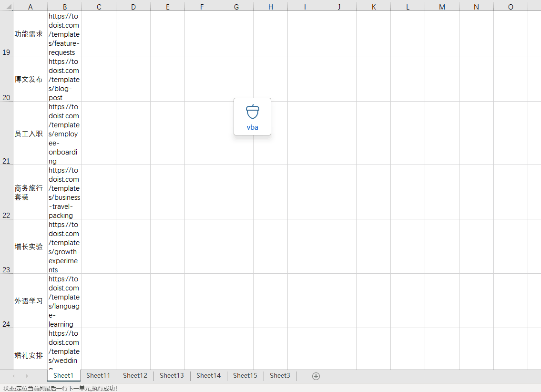Select cell containing 员工入职

[30, 134]
